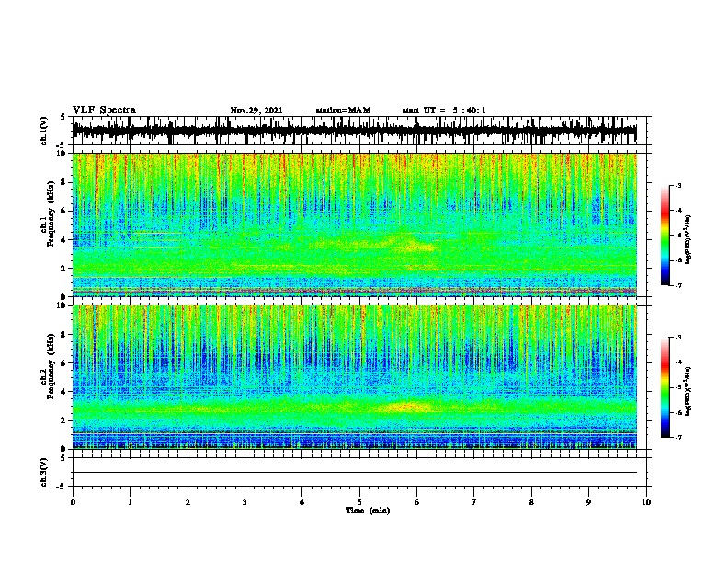The height and width of the screenshot is (563, 728).
Task: Click the "station=MAM" header label
Action: point(343,110)
